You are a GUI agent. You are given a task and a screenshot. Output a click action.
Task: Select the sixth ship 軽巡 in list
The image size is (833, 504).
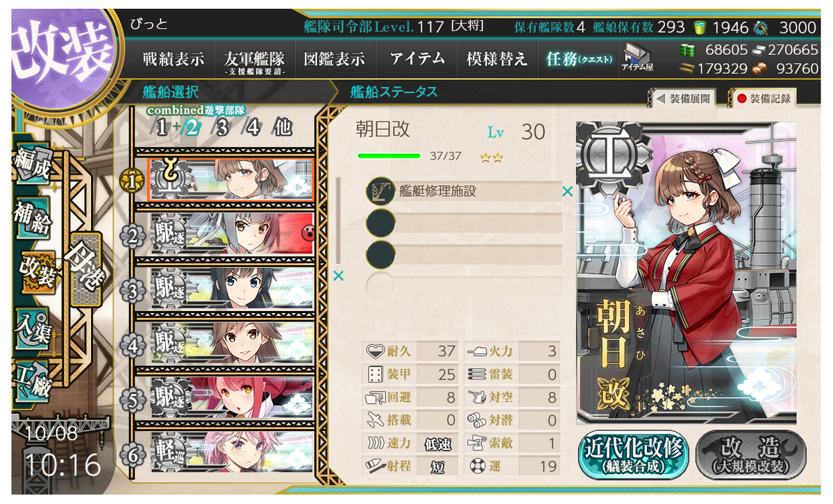pyautogui.click(x=230, y=453)
